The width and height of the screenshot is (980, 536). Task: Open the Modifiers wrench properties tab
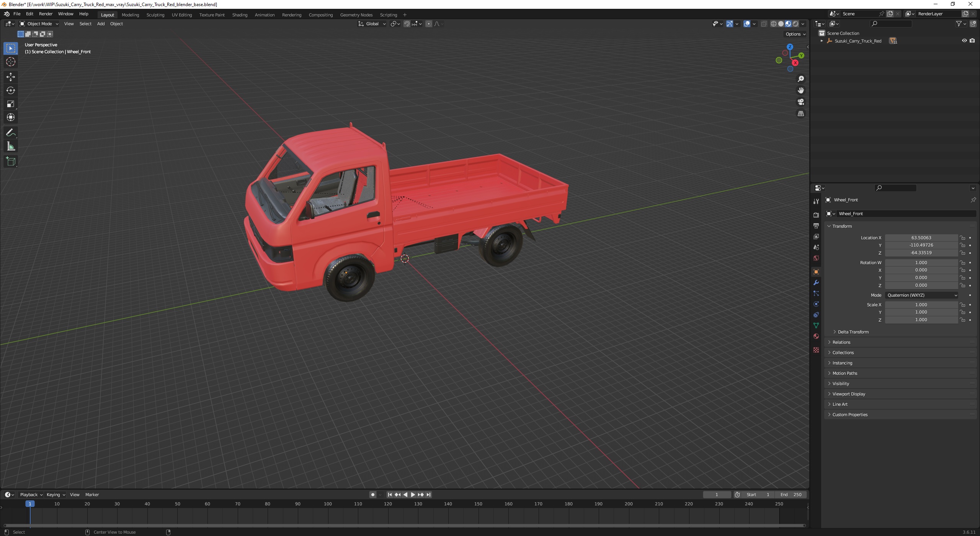[816, 283]
